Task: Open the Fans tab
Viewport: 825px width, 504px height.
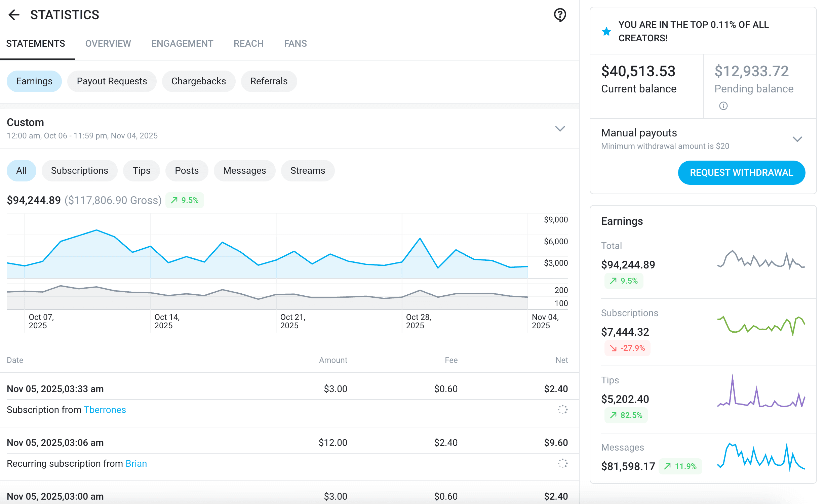Action: pos(295,44)
